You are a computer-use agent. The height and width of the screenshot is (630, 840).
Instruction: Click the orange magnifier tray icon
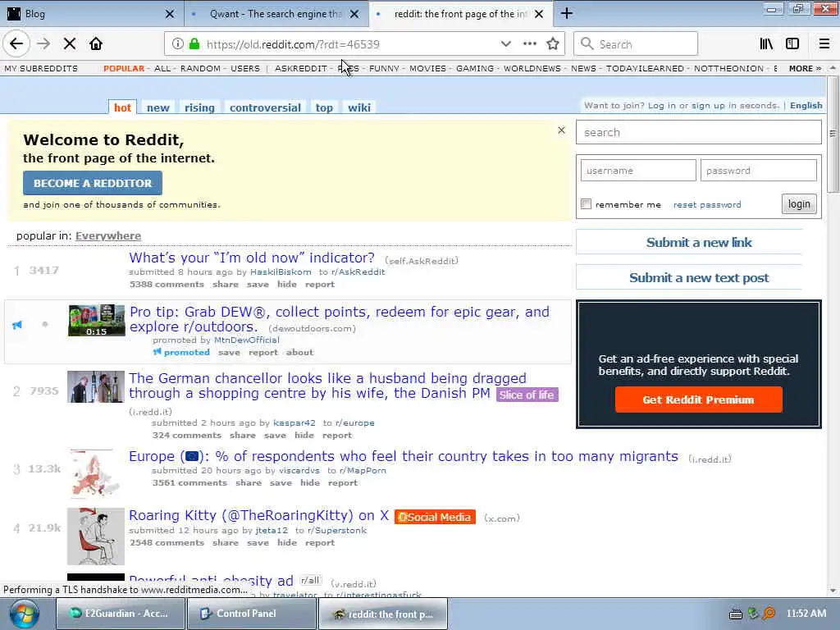pyautogui.click(x=769, y=614)
